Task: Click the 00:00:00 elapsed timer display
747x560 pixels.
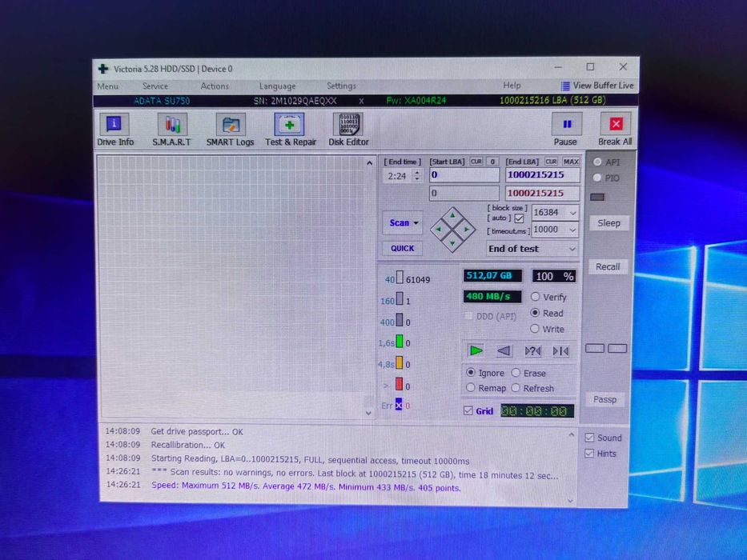Action: tap(537, 410)
